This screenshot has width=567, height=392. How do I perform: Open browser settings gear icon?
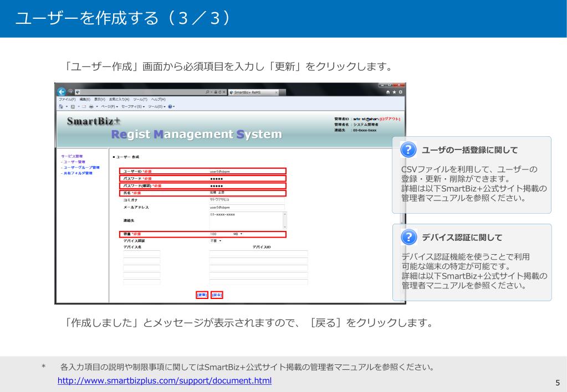(400, 92)
